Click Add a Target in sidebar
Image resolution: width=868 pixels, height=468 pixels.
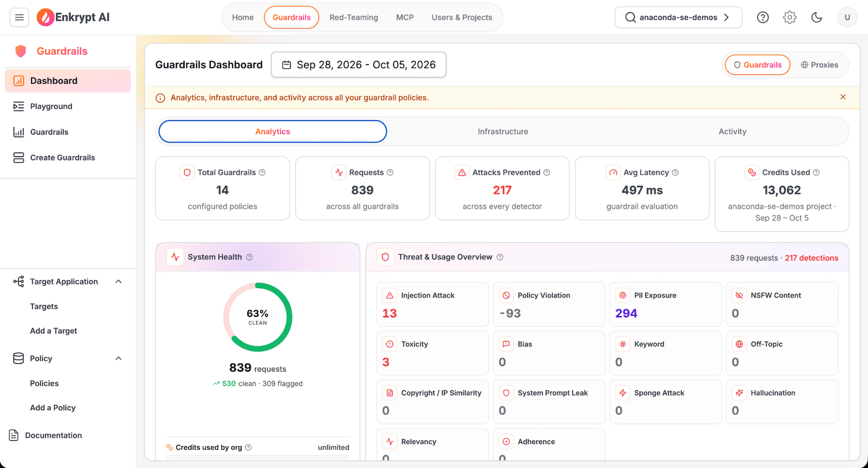(x=53, y=331)
